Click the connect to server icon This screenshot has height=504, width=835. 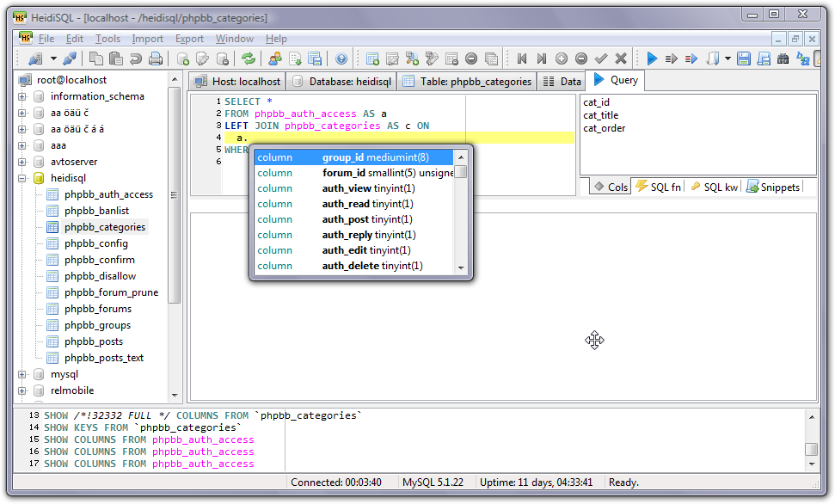35,58
